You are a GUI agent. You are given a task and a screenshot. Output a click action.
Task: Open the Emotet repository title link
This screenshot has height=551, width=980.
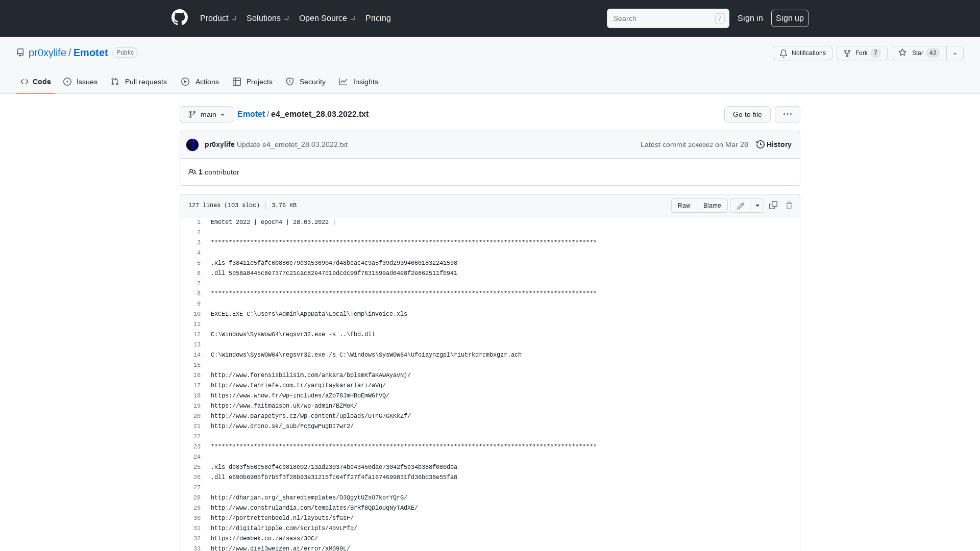(x=91, y=53)
